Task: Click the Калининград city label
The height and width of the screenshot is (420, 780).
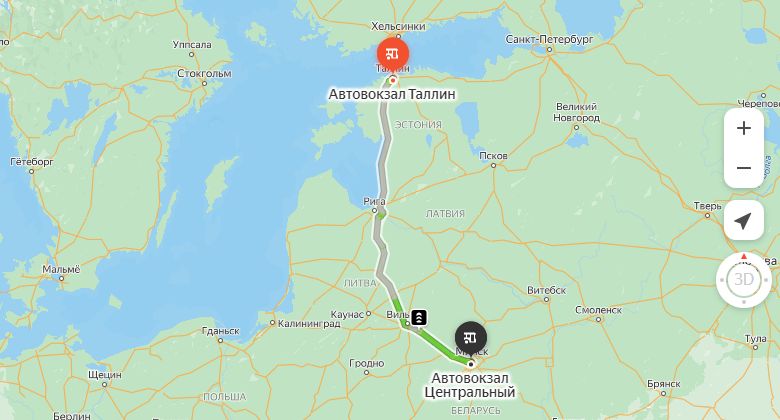Action: 309,323
